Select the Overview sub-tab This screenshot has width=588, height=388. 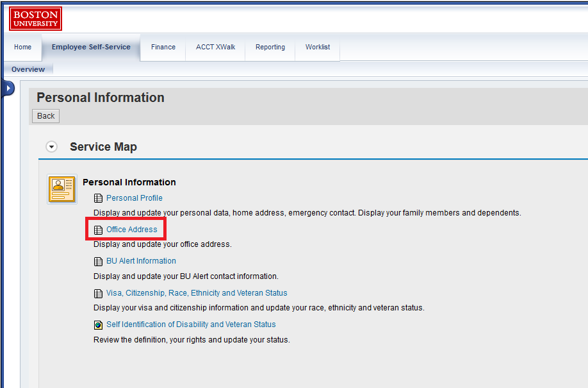(x=28, y=69)
